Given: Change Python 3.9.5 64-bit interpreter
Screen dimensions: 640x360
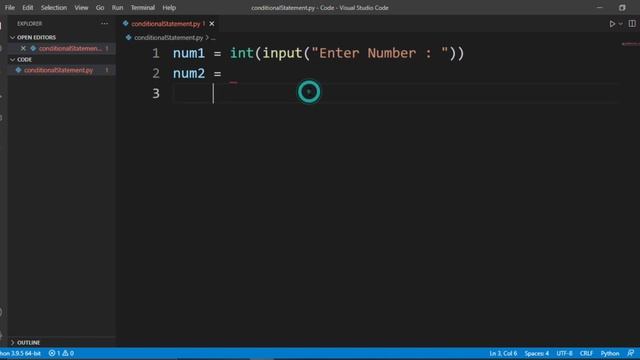Looking at the screenshot, I should click(20, 353).
